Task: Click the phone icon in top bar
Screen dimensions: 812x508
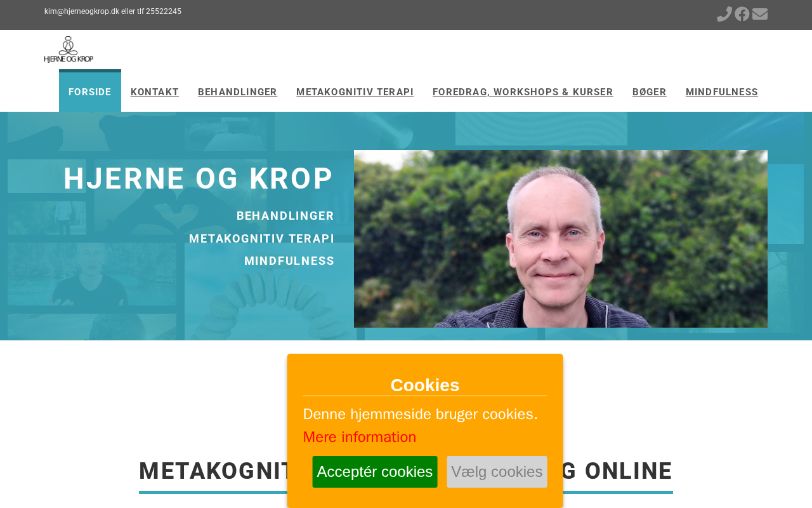Action: [724, 14]
